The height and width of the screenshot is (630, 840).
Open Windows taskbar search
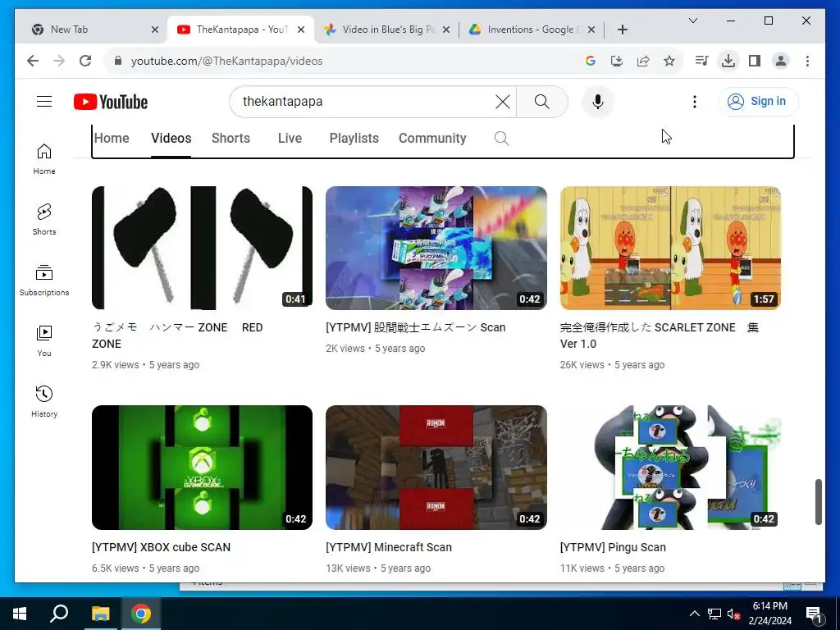pyautogui.click(x=59, y=614)
